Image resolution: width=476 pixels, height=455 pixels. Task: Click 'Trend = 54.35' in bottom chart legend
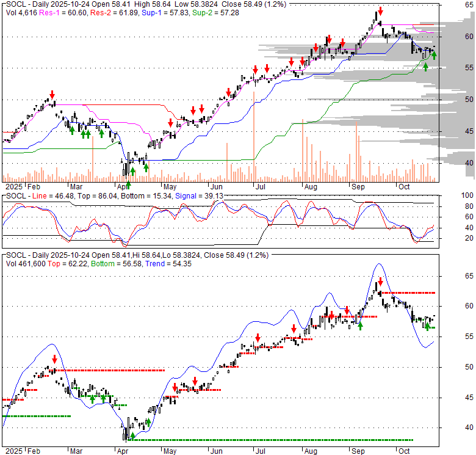[x=168, y=264]
